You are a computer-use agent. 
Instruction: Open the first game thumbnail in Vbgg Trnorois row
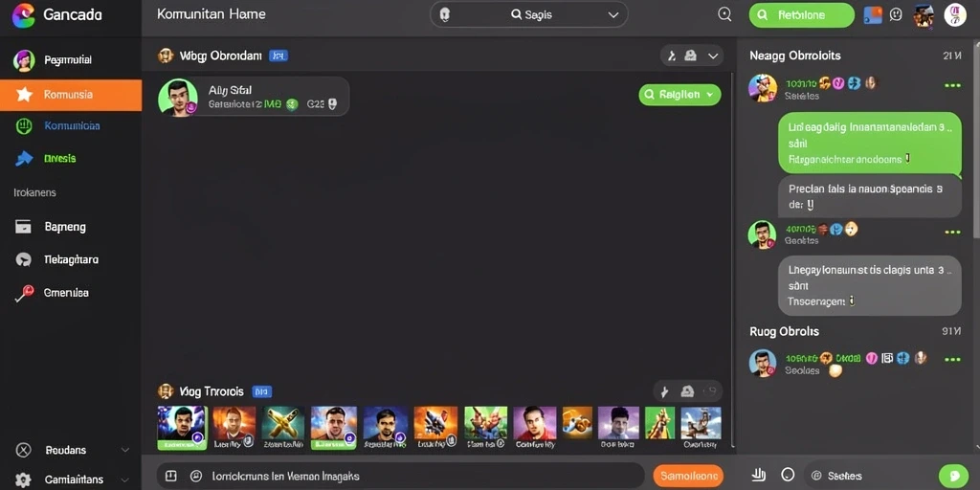click(x=182, y=428)
